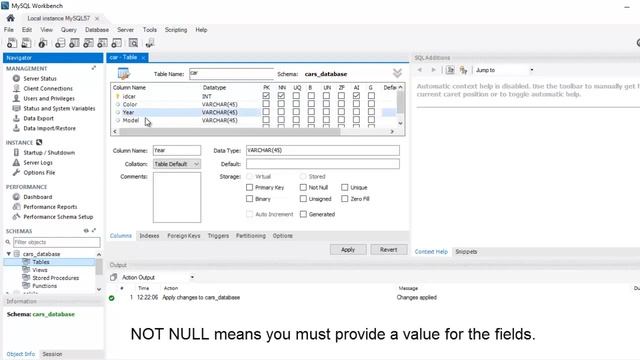Create new schema toolbar icon
Image resolution: width=640 pixels, height=360 pixels.
[x=60, y=43]
